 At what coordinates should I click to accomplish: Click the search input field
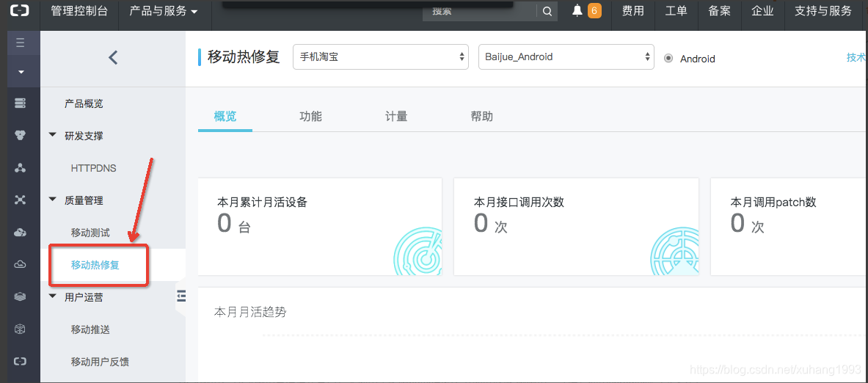coord(479,11)
